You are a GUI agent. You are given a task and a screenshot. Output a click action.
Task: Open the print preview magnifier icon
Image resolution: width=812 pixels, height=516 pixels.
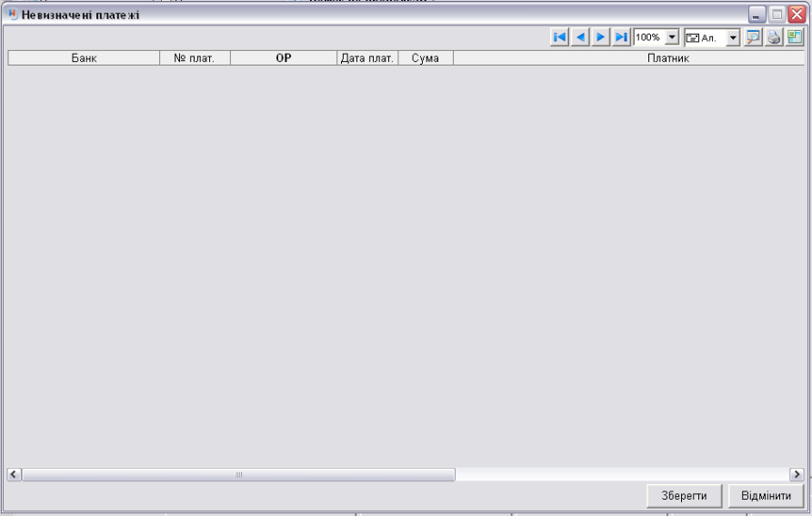(x=754, y=37)
